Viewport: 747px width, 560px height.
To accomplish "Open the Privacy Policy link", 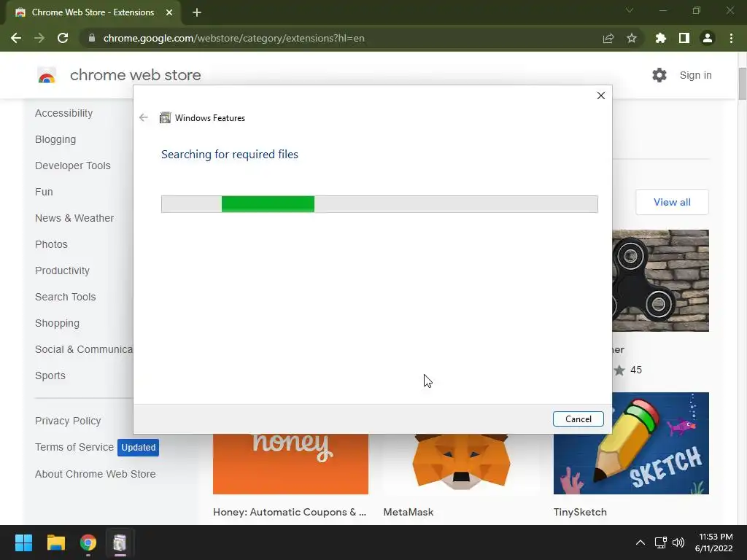I will (68, 421).
